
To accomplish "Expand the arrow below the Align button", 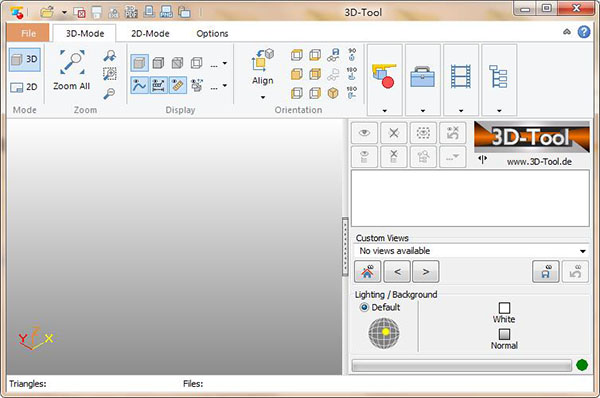I will click(x=263, y=97).
